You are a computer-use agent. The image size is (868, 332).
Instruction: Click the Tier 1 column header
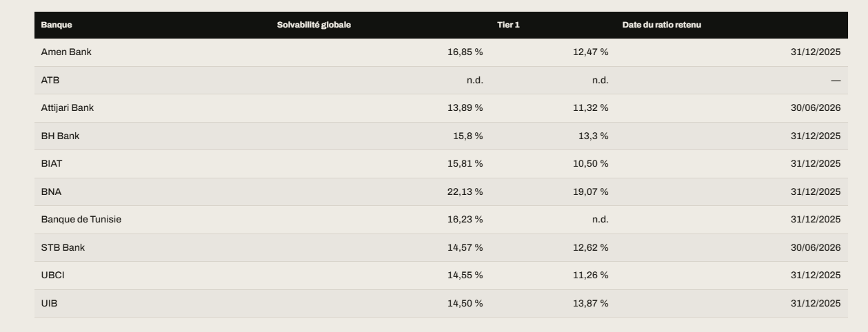(508, 25)
